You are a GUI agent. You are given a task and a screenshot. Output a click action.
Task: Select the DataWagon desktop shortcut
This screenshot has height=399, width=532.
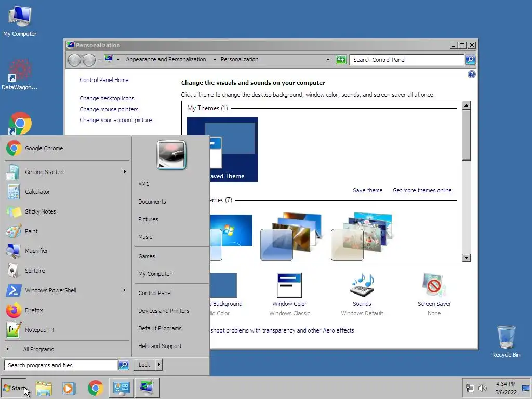20,75
